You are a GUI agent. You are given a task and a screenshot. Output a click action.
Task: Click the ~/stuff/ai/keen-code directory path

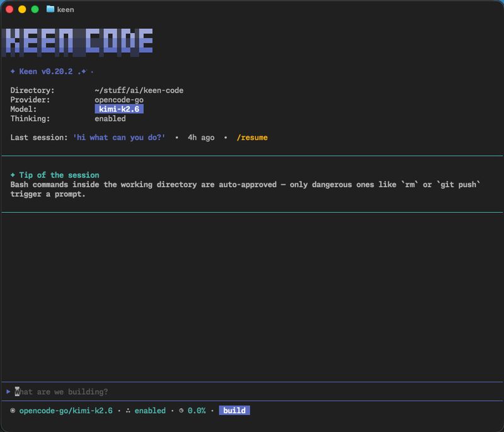coord(139,90)
